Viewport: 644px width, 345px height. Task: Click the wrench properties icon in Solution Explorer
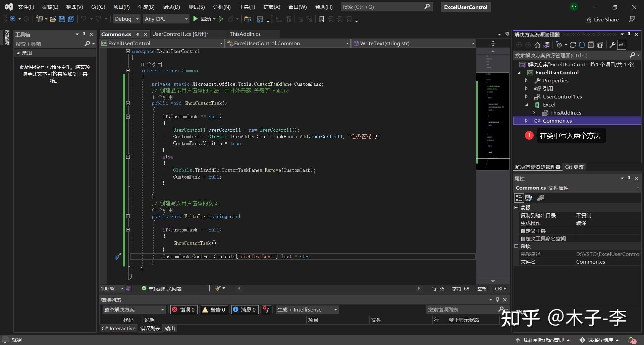612,45
